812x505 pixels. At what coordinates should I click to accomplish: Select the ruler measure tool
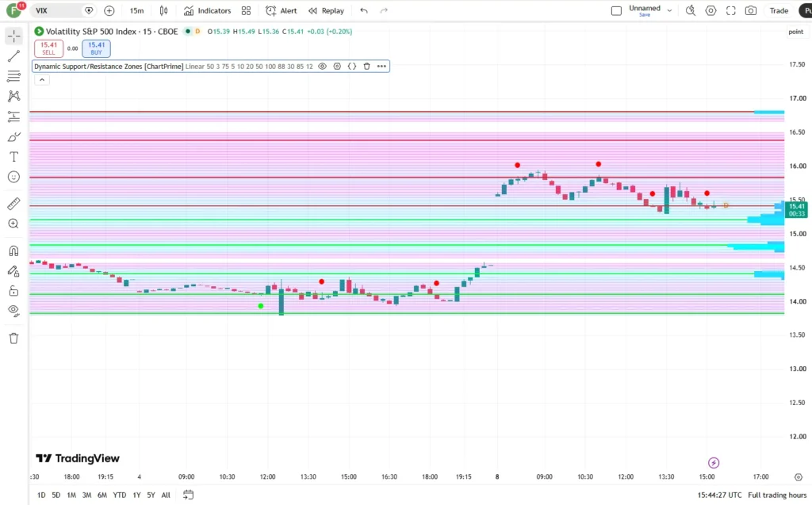click(x=14, y=204)
